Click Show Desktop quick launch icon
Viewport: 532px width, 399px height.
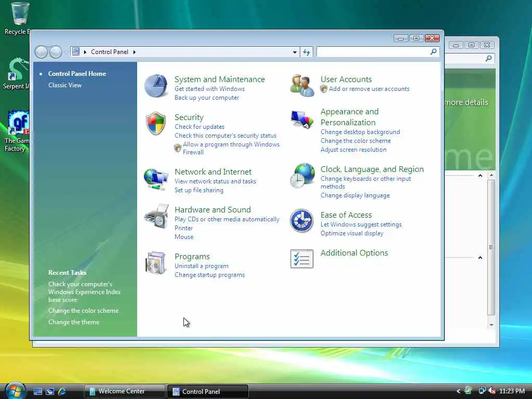click(37, 391)
